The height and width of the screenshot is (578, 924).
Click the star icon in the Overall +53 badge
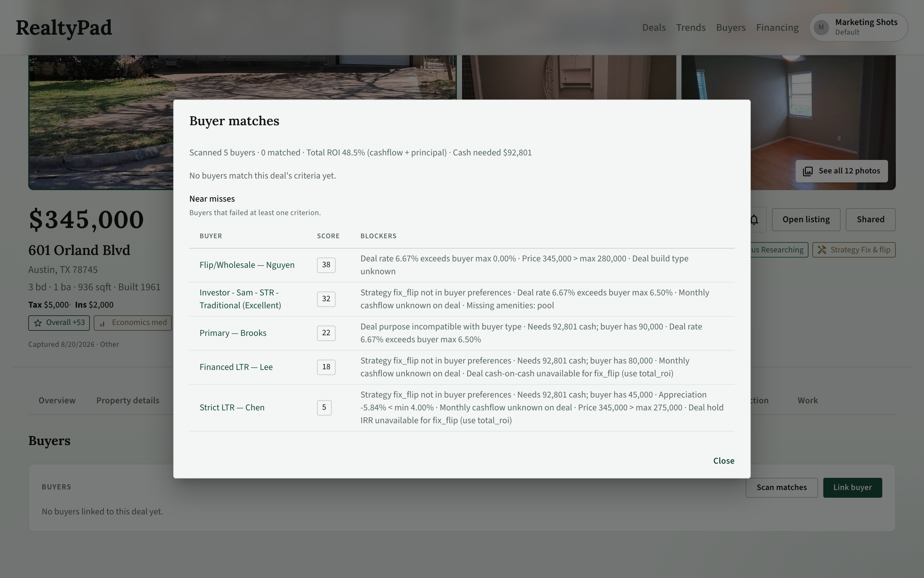coord(38,323)
